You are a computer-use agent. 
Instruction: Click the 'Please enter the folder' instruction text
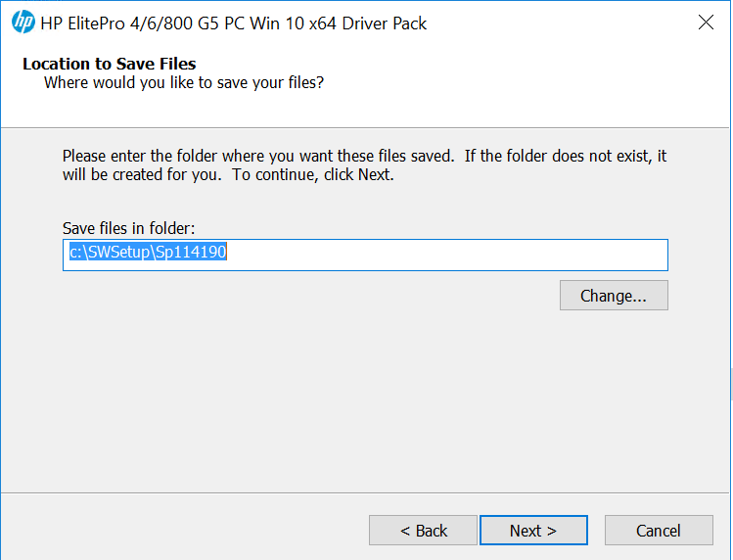click(365, 165)
